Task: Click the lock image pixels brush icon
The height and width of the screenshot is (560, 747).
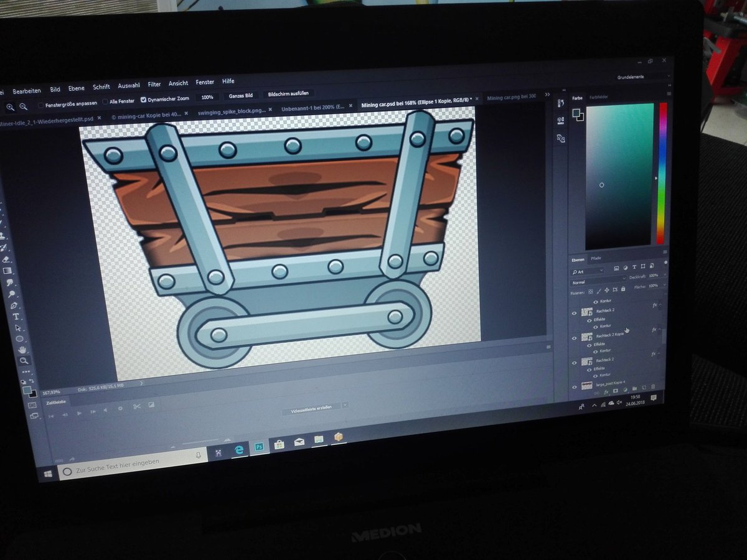Action: pos(599,291)
